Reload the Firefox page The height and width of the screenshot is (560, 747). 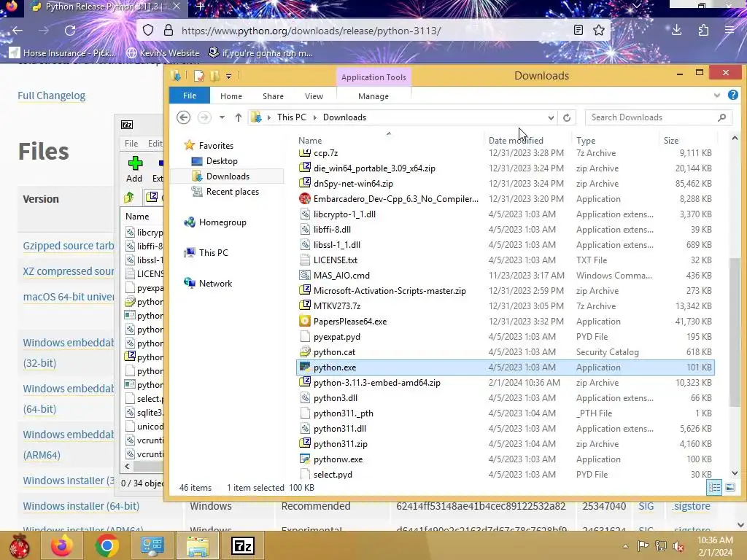click(70, 31)
